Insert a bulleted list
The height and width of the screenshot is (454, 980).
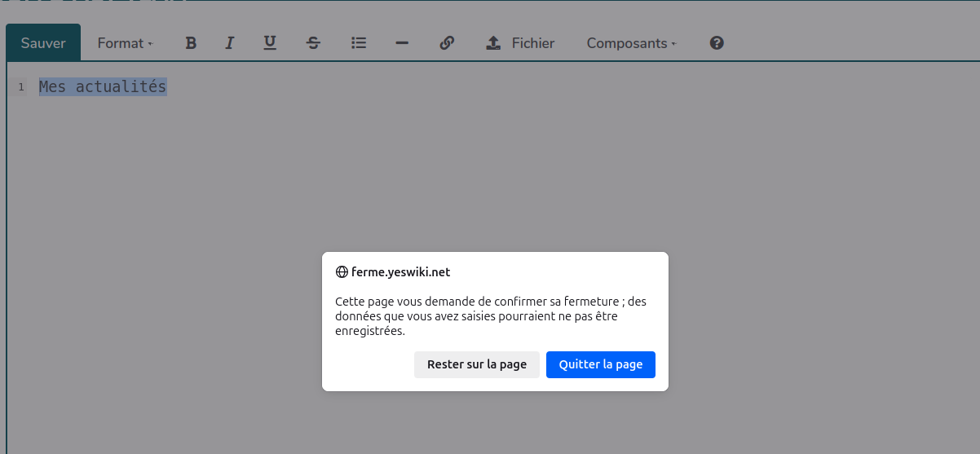pyautogui.click(x=358, y=43)
